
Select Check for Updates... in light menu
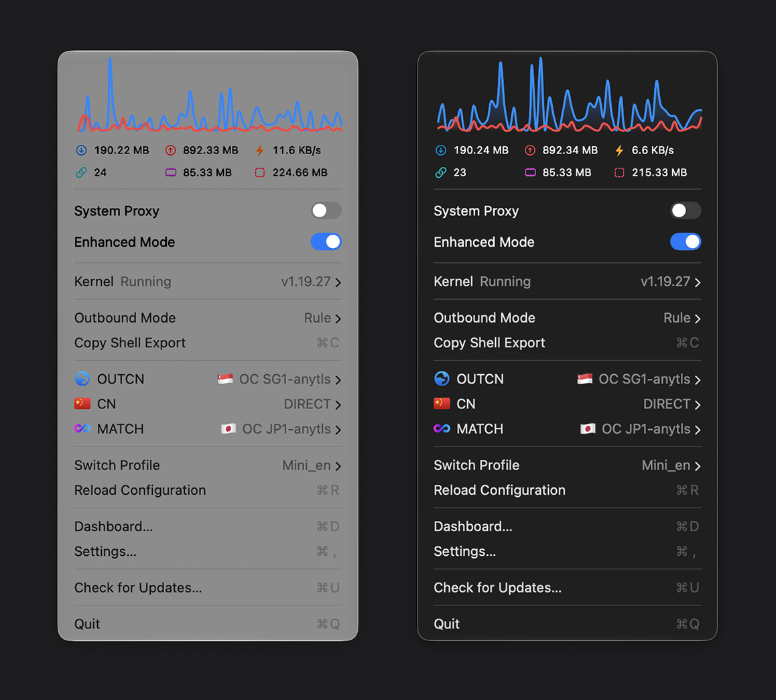(x=208, y=587)
